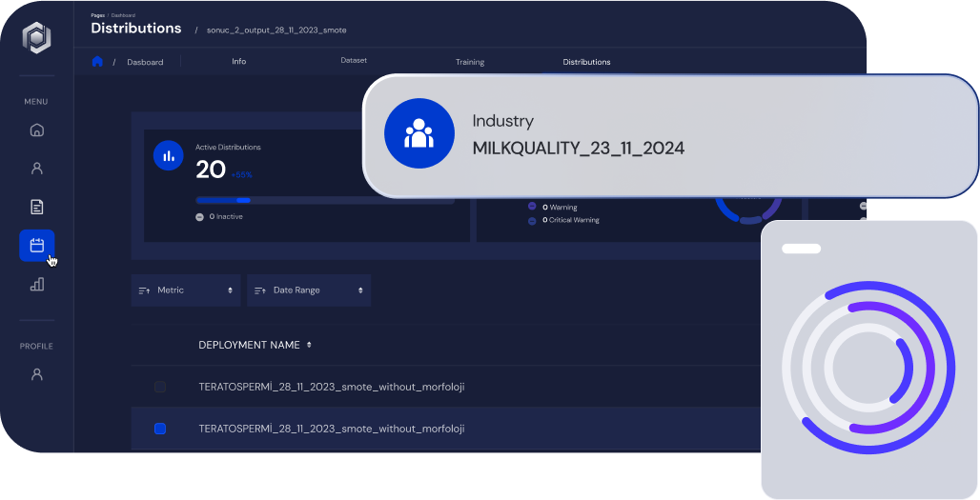Click the 0 Critical Warning status icon
The image size is (980, 500).
(532, 220)
